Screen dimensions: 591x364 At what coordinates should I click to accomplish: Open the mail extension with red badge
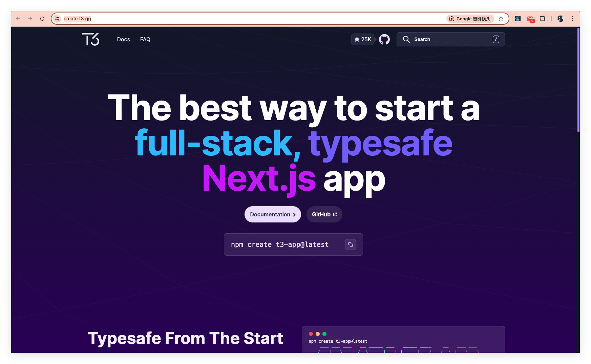[530, 19]
